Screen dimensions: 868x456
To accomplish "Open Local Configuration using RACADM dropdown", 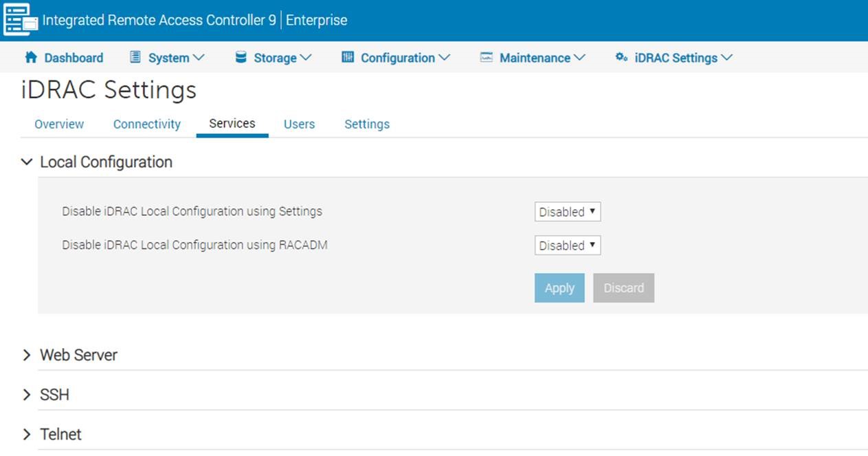I will [x=567, y=246].
